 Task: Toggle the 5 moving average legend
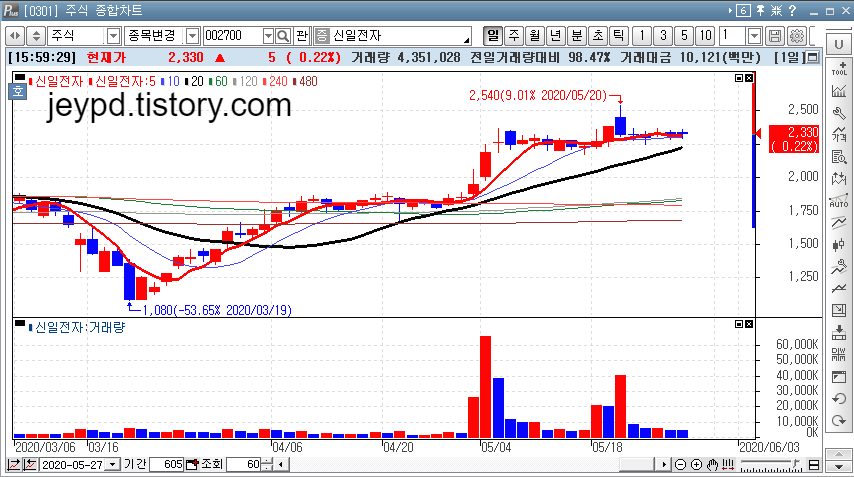pyautogui.click(x=123, y=82)
